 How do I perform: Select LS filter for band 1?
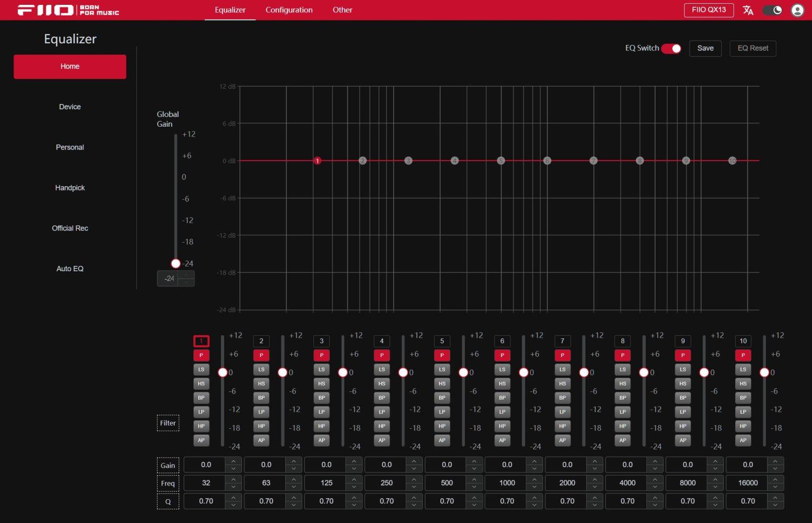pos(201,369)
